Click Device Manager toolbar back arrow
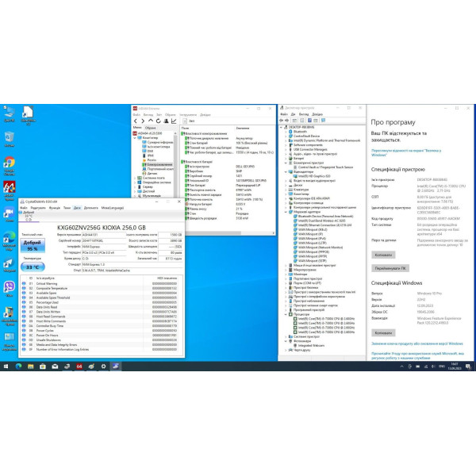 coord(282,121)
